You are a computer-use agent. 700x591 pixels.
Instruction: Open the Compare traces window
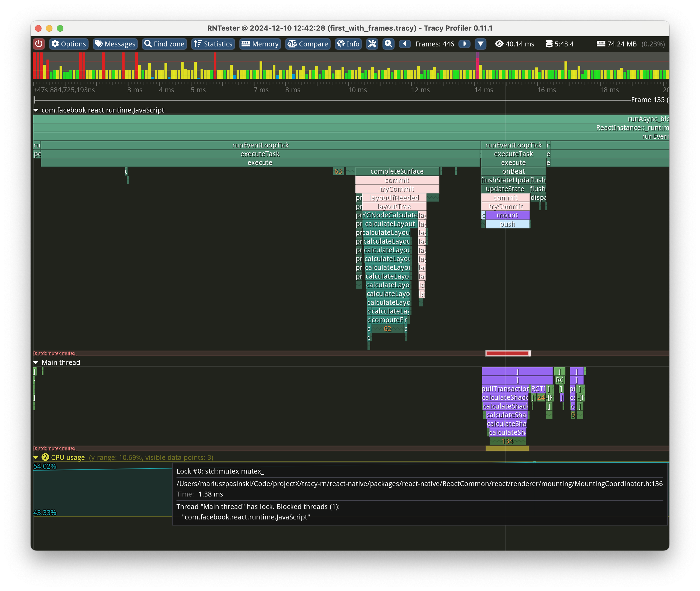click(x=308, y=44)
